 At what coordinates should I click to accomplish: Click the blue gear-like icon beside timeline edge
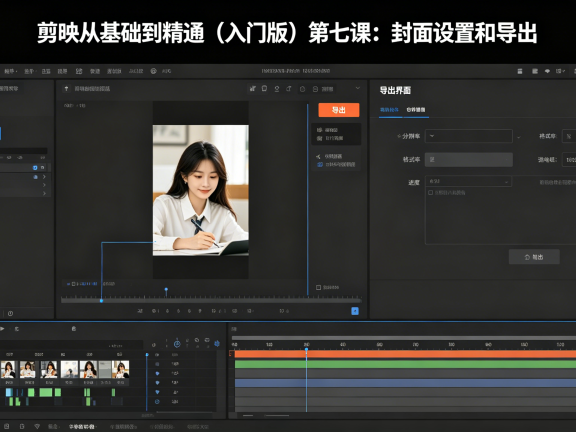[217, 344]
